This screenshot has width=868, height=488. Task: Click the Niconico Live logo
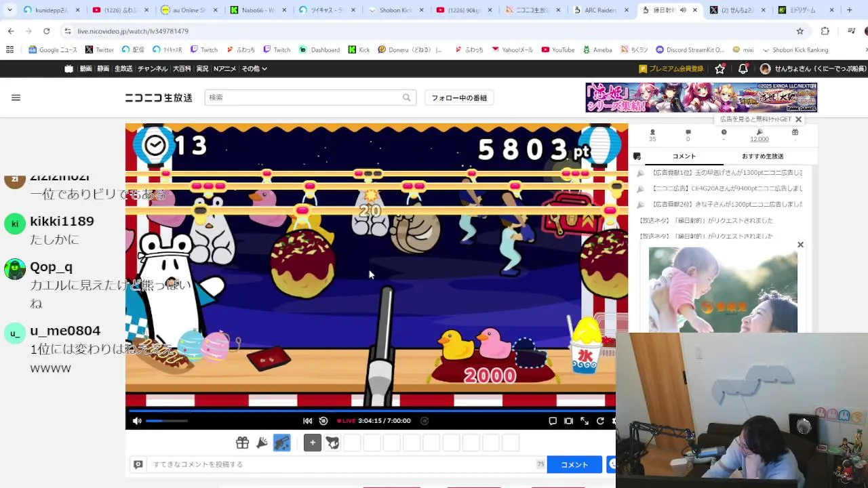pyautogui.click(x=159, y=98)
